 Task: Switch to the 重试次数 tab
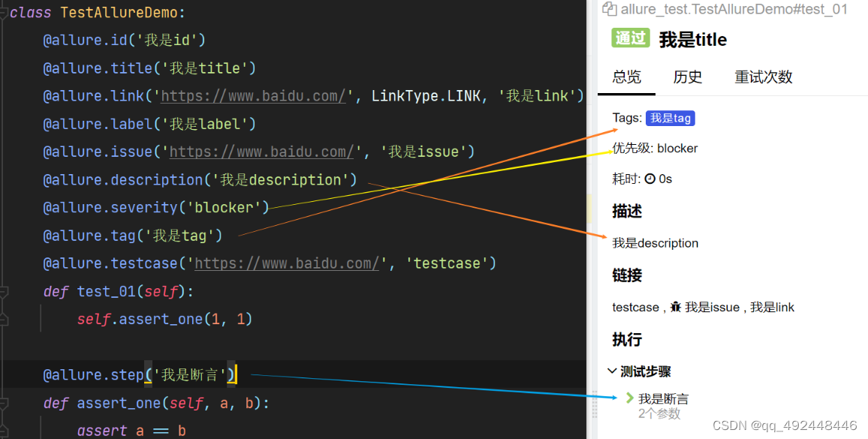click(763, 77)
